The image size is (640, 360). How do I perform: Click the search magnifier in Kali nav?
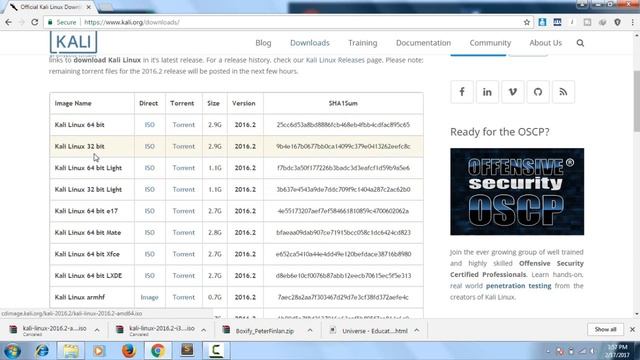coord(580,43)
